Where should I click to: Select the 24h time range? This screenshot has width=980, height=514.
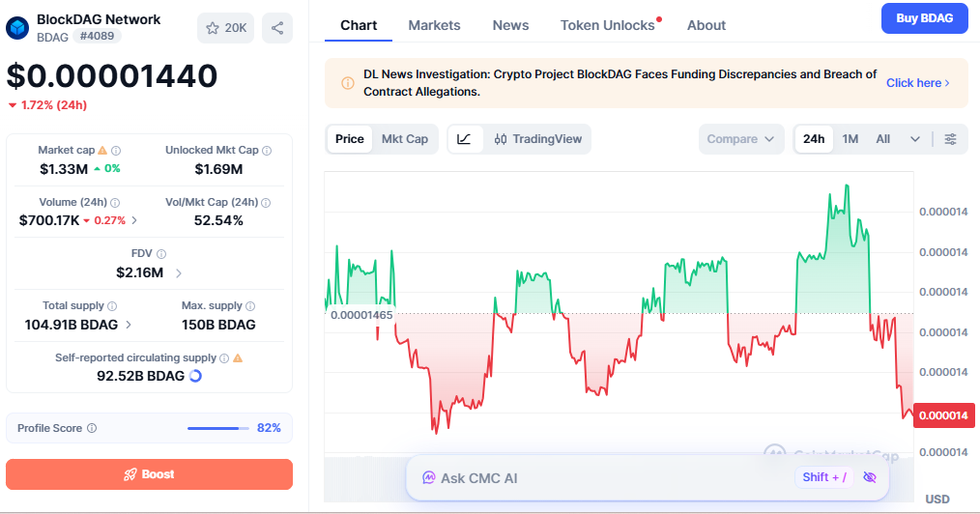click(814, 139)
